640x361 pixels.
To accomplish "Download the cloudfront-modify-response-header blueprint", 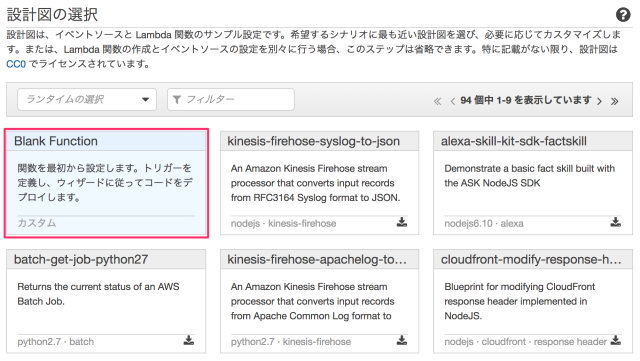I will [616, 340].
